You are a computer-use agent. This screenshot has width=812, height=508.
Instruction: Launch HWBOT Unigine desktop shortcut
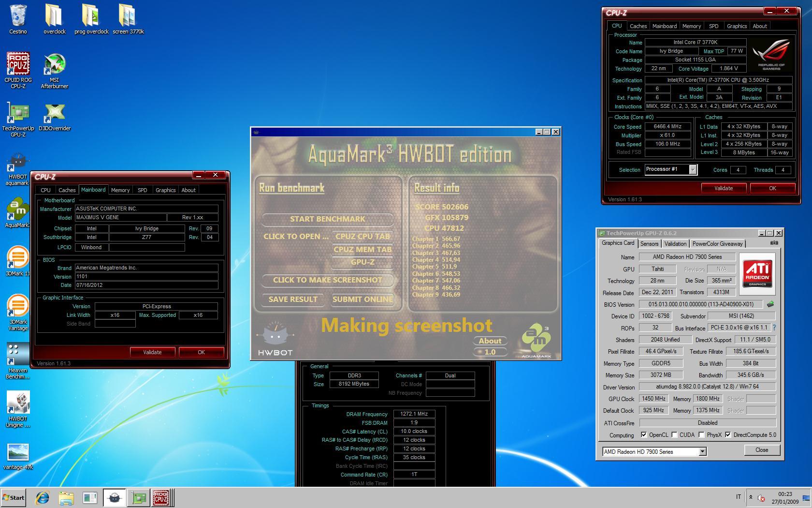(18, 409)
